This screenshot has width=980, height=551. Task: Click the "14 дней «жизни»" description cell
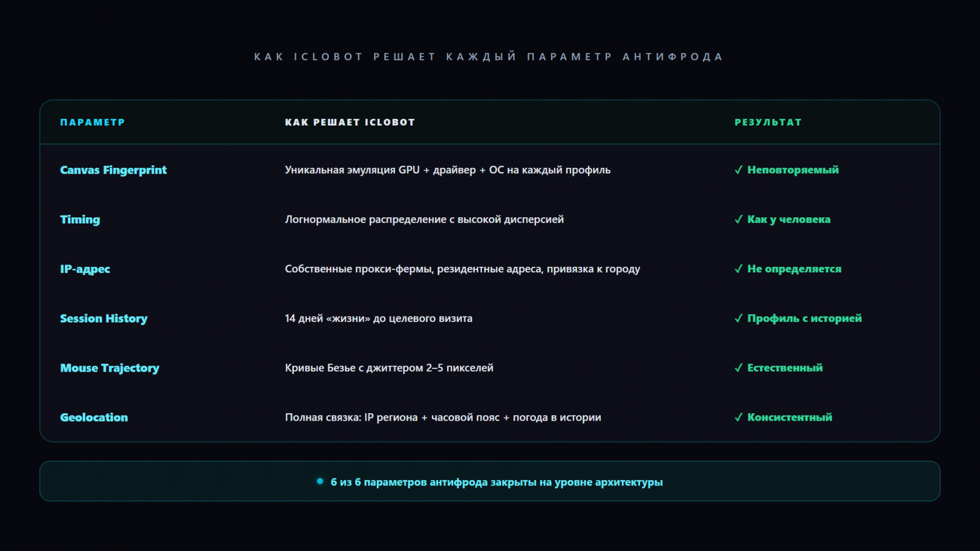click(379, 319)
